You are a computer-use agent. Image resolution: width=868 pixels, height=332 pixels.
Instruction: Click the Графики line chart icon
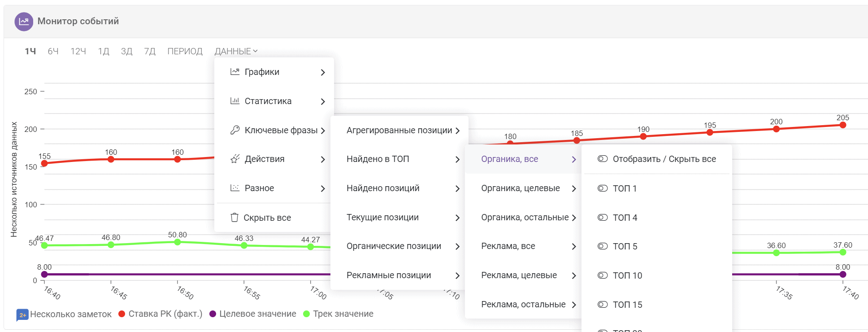click(x=234, y=72)
